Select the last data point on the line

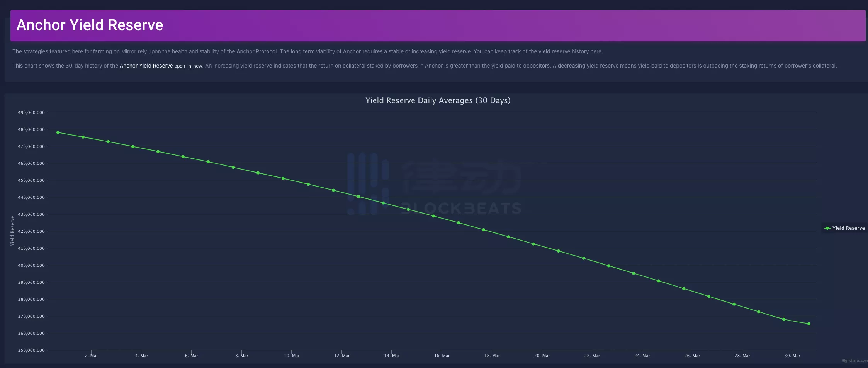pos(809,324)
